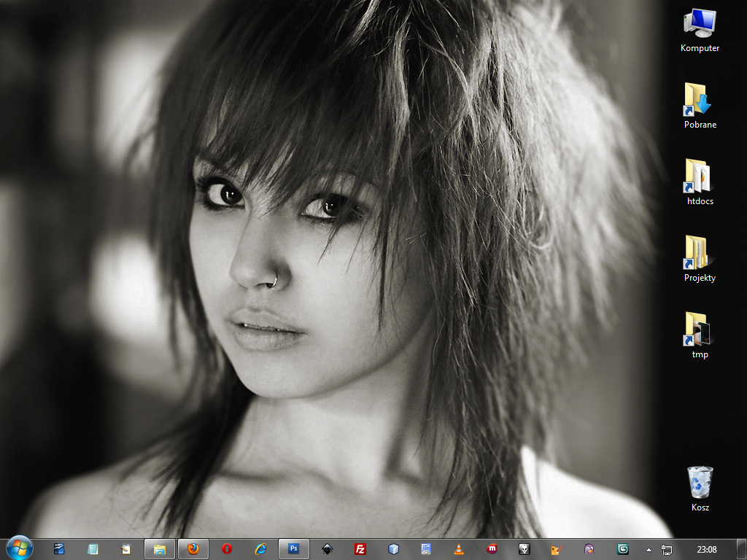Select the htdocs folder shortcut

click(x=700, y=182)
